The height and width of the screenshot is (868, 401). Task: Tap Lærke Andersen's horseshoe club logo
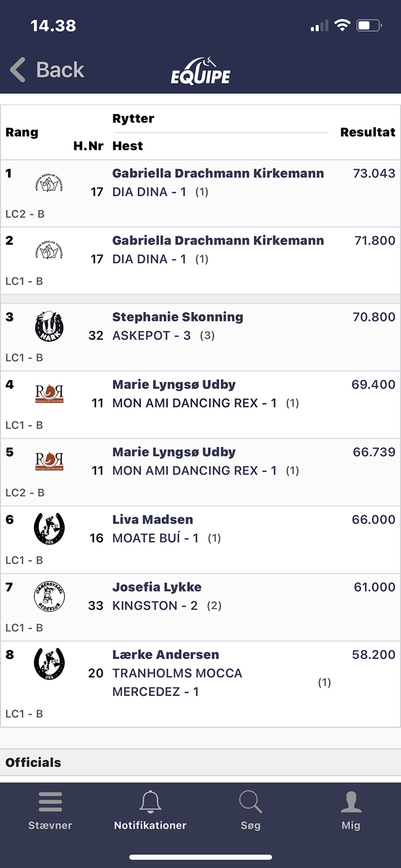click(x=49, y=663)
